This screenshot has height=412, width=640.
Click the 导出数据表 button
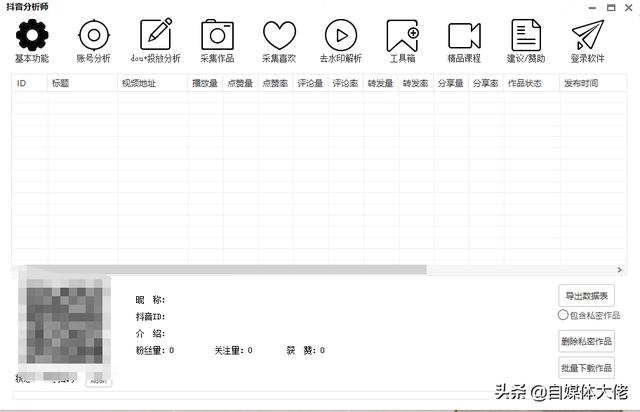click(x=586, y=295)
